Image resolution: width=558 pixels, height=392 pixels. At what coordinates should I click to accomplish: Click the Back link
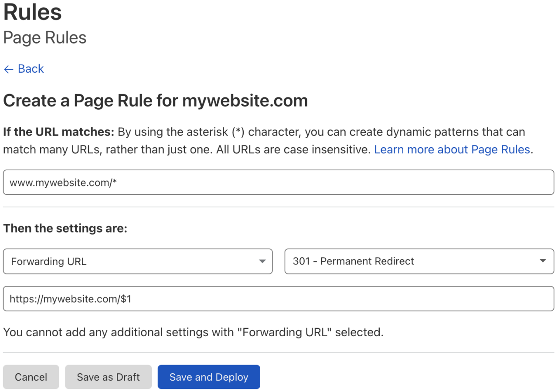(x=30, y=69)
